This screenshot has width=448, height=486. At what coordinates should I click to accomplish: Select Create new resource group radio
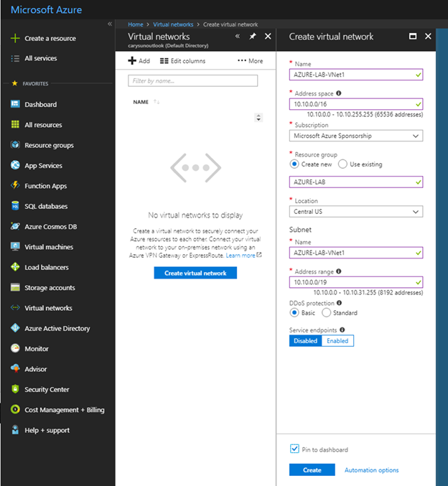294,164
